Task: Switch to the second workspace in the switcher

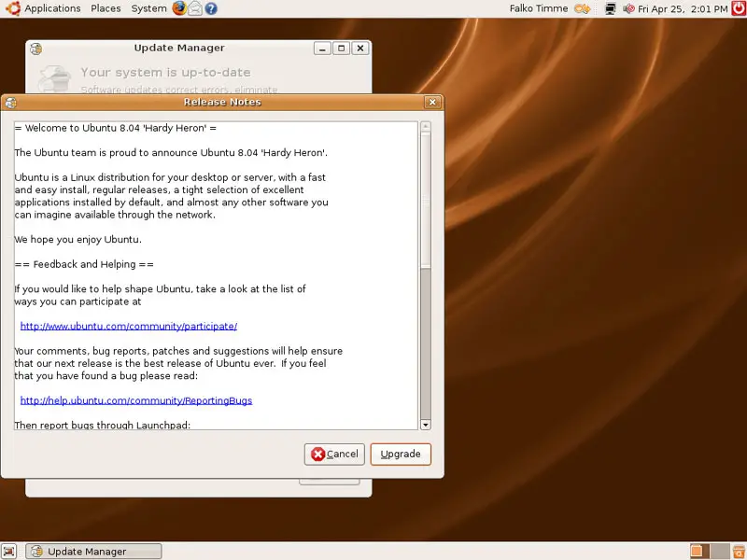Action: pyautogui.click(x=720, y=551)
